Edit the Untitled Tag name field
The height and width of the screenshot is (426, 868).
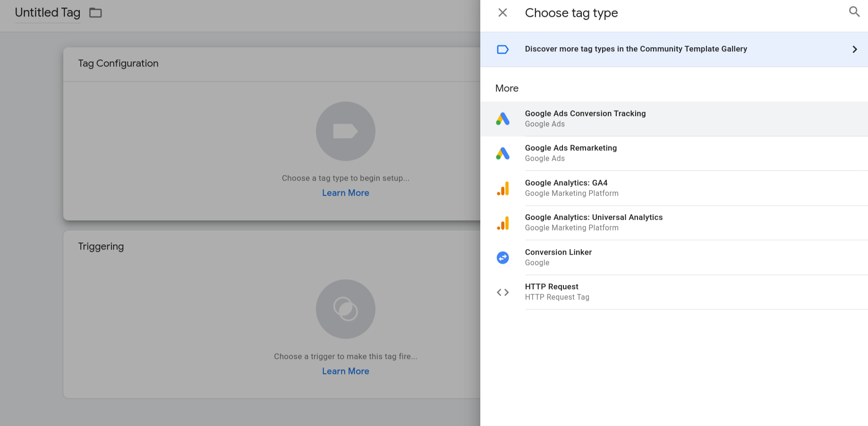click(x=47, y=13)
